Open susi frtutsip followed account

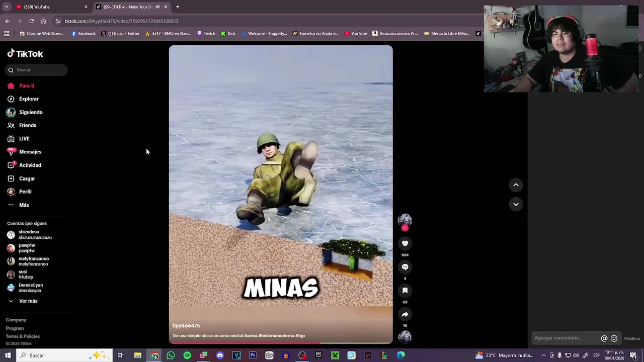point(20,275)
